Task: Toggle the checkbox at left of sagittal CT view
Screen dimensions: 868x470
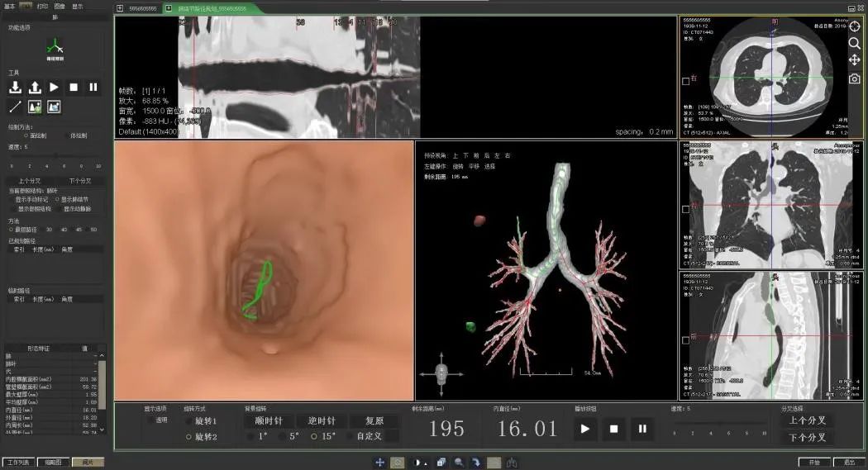Action: click(x=685, y=340)
